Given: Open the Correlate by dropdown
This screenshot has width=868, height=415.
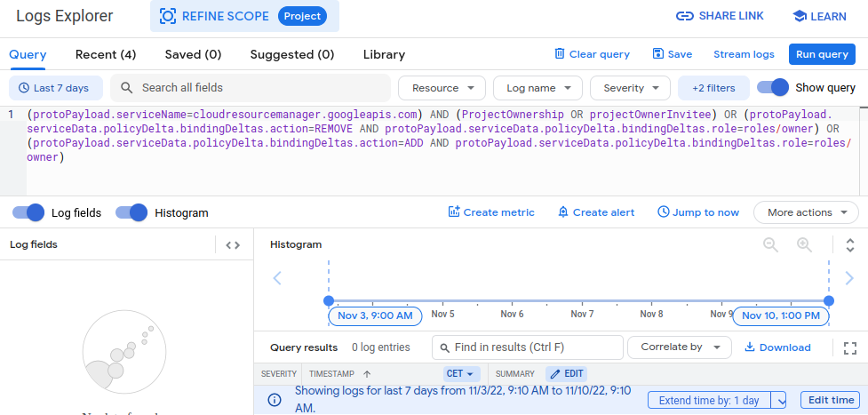Looking at the screenshot, I should [680, 347].
